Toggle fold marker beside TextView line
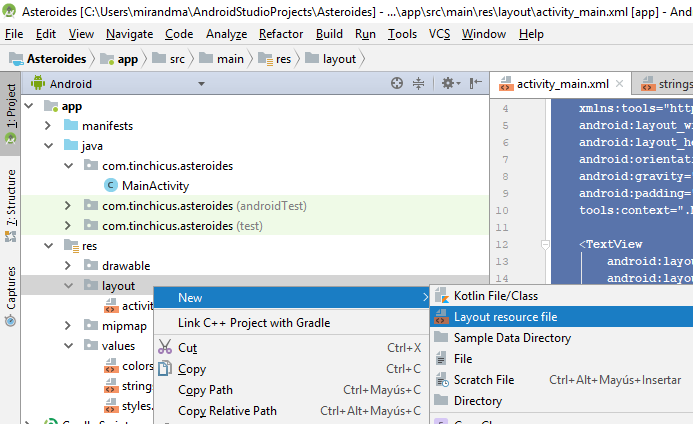The height and width of the screenshot is (424, 693). pos(545,244)
